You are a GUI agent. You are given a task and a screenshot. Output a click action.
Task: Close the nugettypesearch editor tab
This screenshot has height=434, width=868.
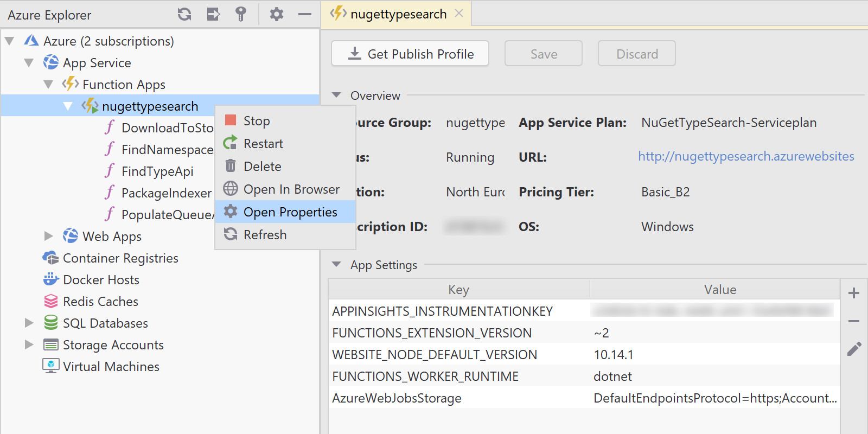[459, 13]
